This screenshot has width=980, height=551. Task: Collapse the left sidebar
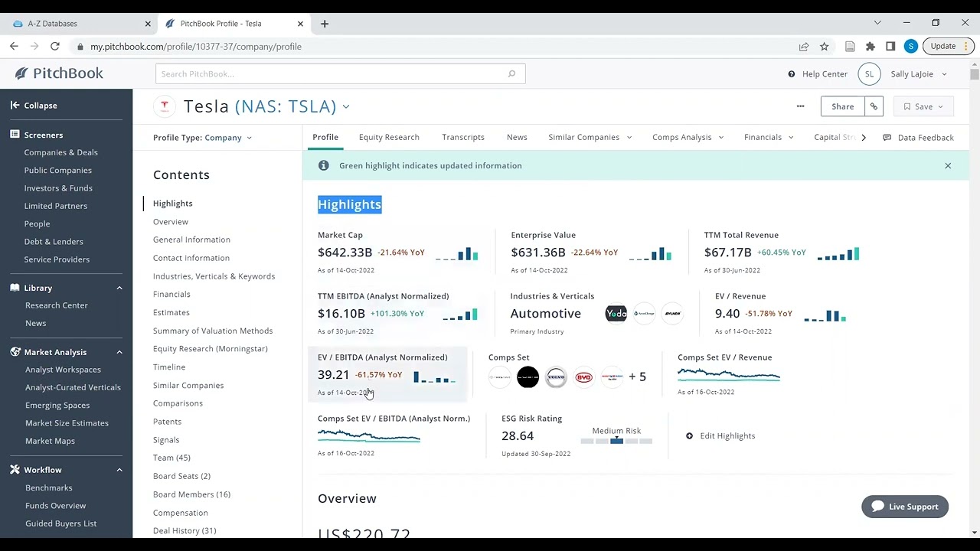point(34,106)
